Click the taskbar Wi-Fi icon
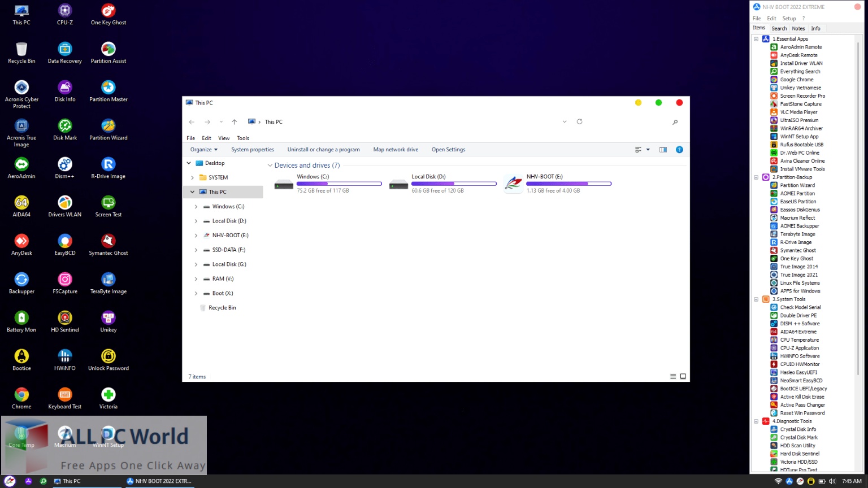Image resolution: width=868 pixels, height=488 pixels. (778, 481)
